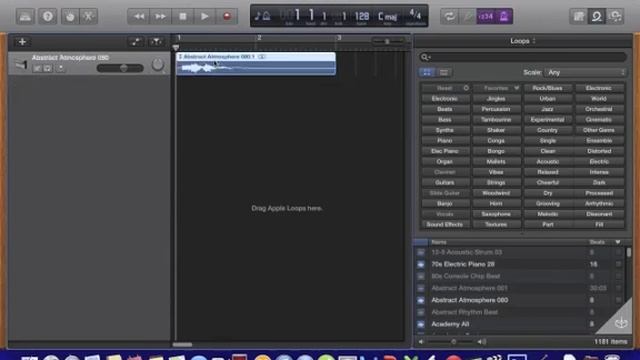Open Quick Help question mark button
Viewport: 640px width, 360px height.
tap(48, 16)
